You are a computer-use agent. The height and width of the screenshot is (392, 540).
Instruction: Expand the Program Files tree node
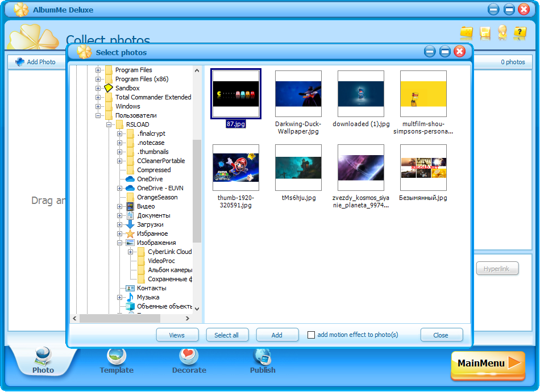pyautogui.click(x=98, y=70)
